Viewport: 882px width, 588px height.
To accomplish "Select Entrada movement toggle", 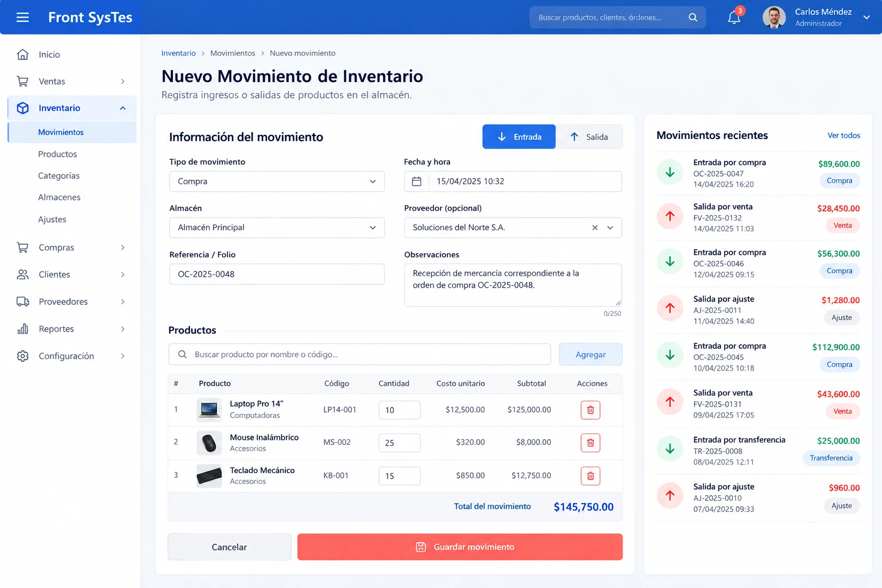I will click(x=519, y=137).
